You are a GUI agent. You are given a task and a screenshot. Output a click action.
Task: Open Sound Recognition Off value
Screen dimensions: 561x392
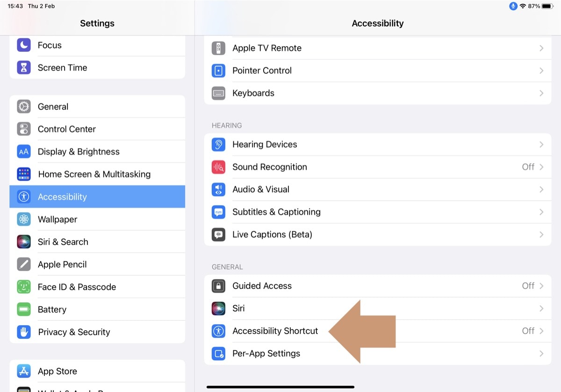point(528,167)
